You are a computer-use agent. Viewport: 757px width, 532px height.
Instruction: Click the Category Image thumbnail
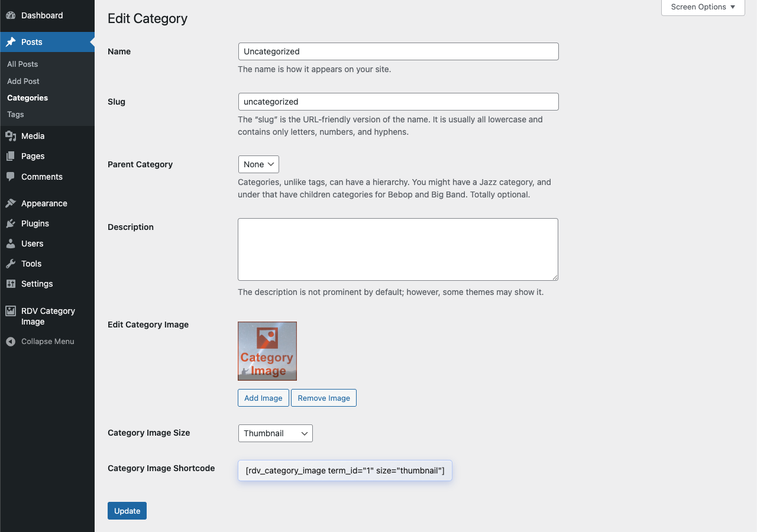(267, 351)
